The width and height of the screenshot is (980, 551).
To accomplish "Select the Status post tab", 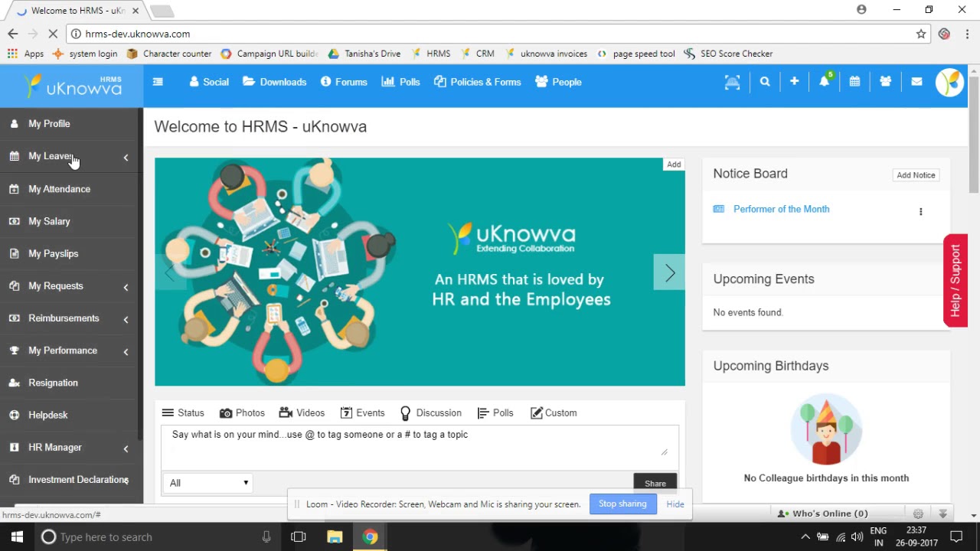I will 183,412.
